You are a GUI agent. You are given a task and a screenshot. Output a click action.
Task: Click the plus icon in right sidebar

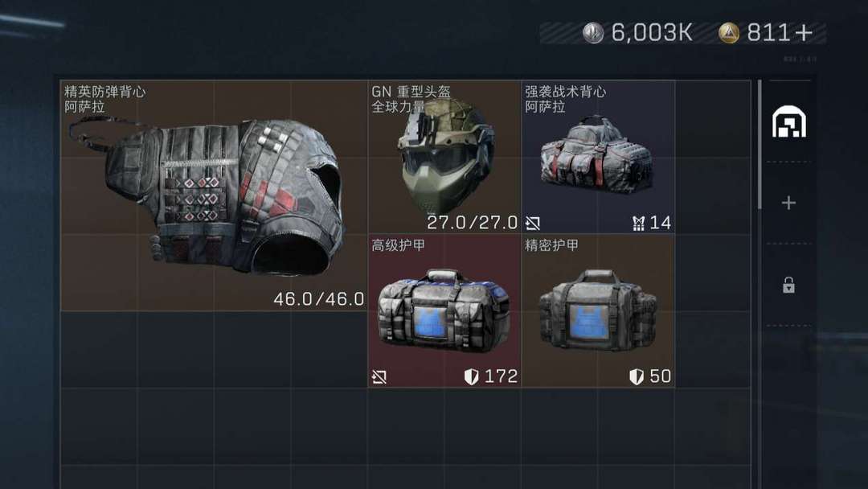(x=789, y=203)
